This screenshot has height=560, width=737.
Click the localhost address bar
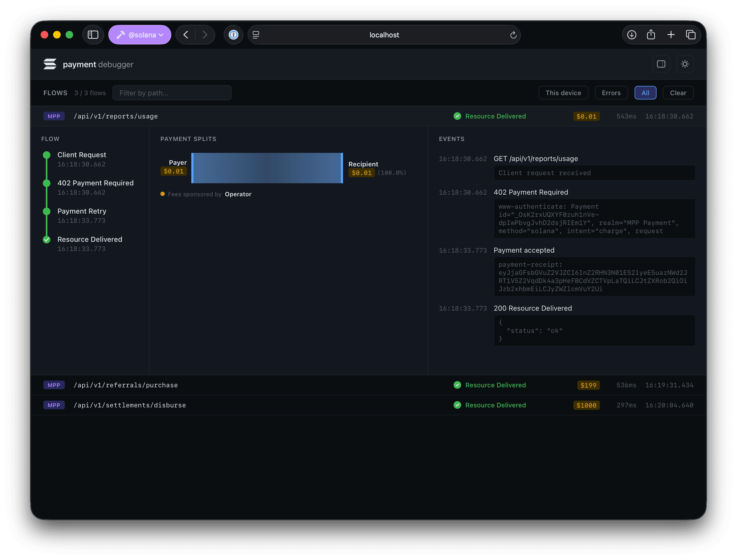(x=384, y=35)
